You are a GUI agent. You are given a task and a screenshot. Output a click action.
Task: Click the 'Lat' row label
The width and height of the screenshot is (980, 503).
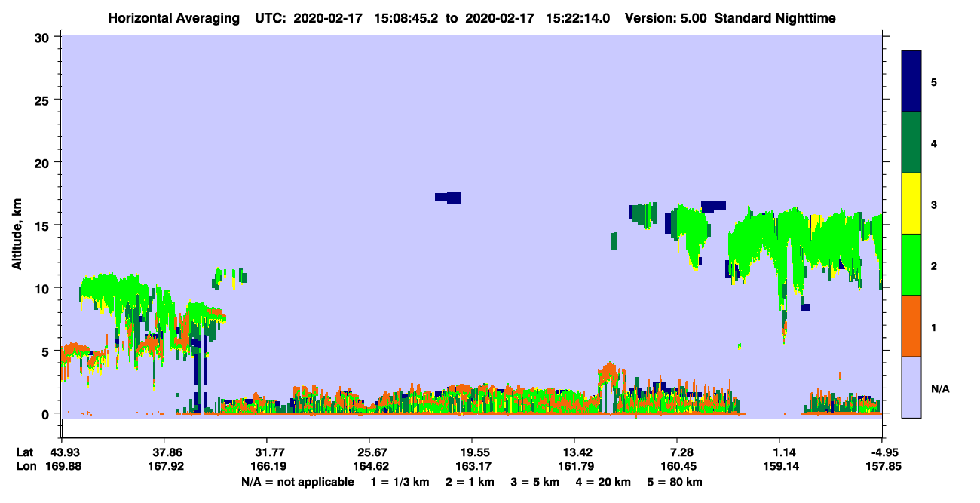point(25,452)
